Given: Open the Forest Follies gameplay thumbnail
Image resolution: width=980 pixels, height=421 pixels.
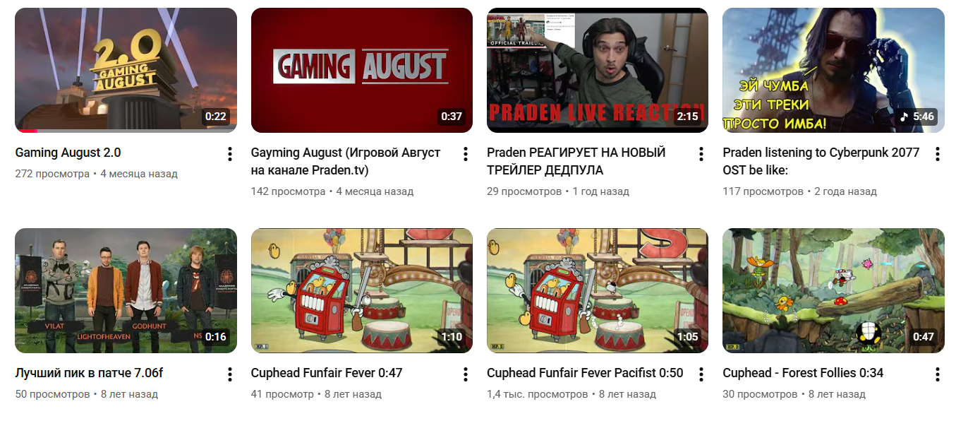Looking at the screenshot, I should click(x=833, y=290).
